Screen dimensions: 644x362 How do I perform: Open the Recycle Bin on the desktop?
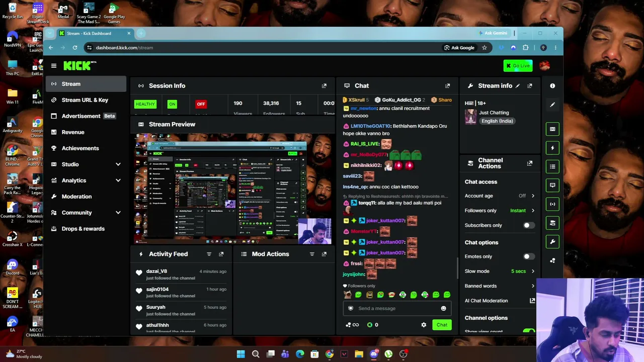[x=12, y=11]
